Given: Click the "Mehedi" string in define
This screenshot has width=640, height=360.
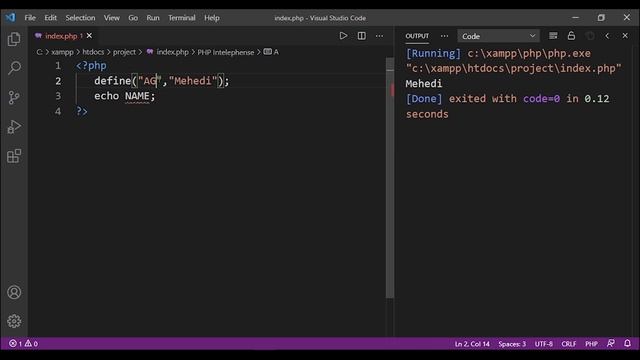Looking at the screenshot, I should tap(193, 81).
